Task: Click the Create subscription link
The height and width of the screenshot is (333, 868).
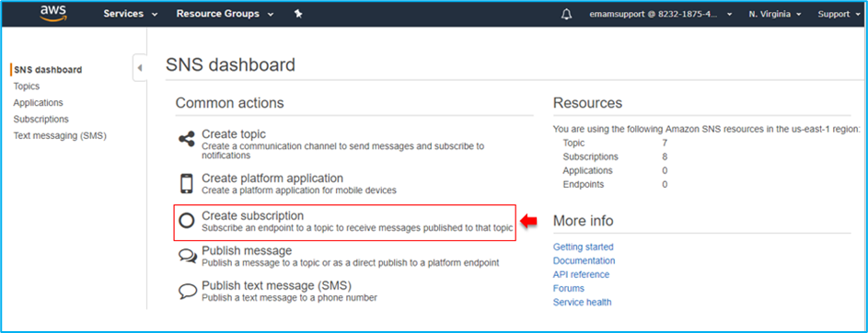Action: tap(252, 216)
